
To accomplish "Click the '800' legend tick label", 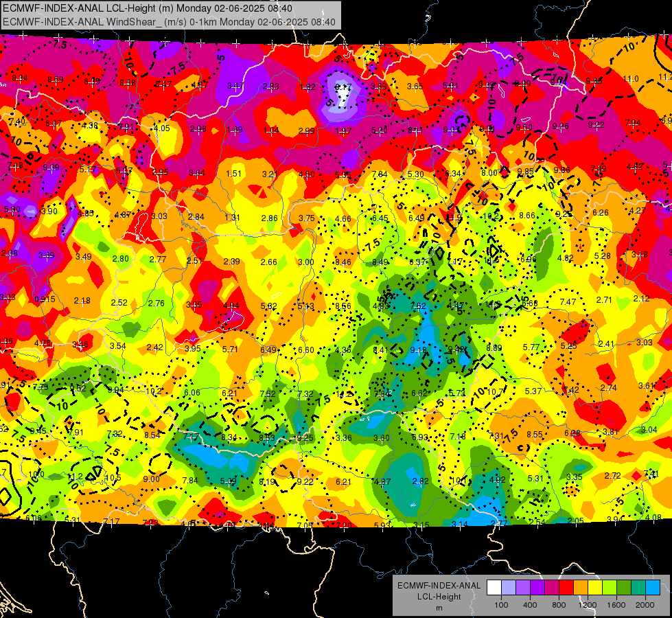I will 559,605.
